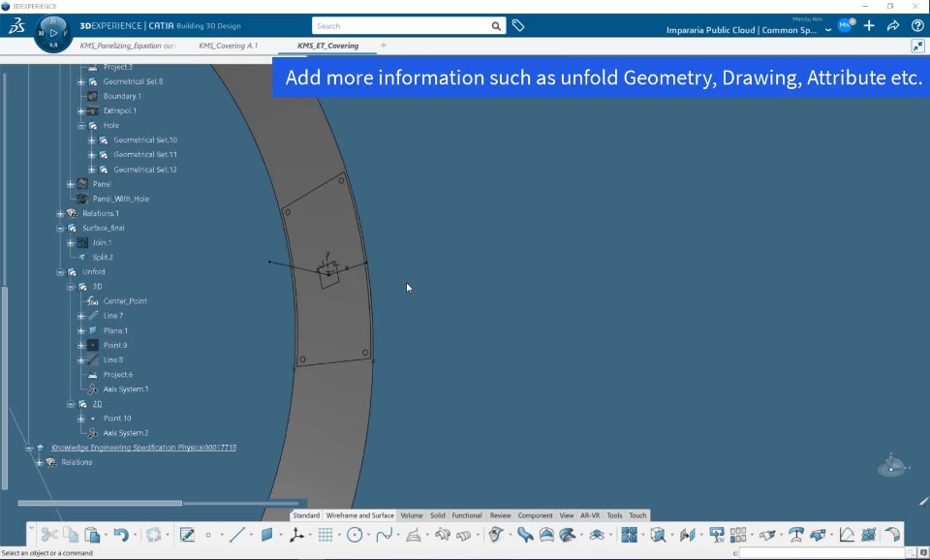
Task: Open the credentials dropdown chevron by Common Space
Action: pos(828,30)
